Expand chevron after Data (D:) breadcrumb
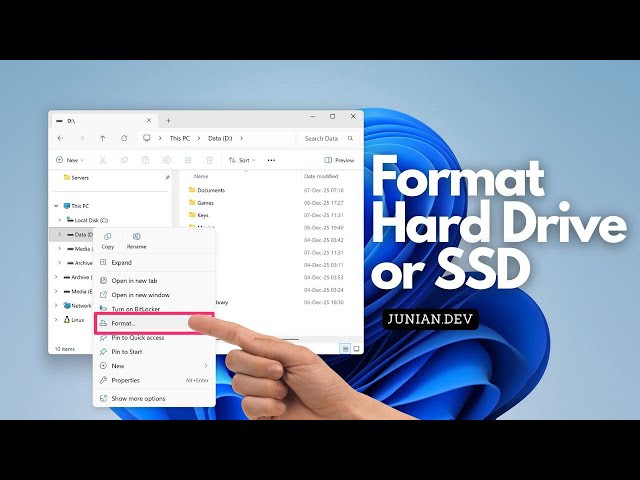Image resolution: width=640 pixels, height=480 pixels. point(242,138)
